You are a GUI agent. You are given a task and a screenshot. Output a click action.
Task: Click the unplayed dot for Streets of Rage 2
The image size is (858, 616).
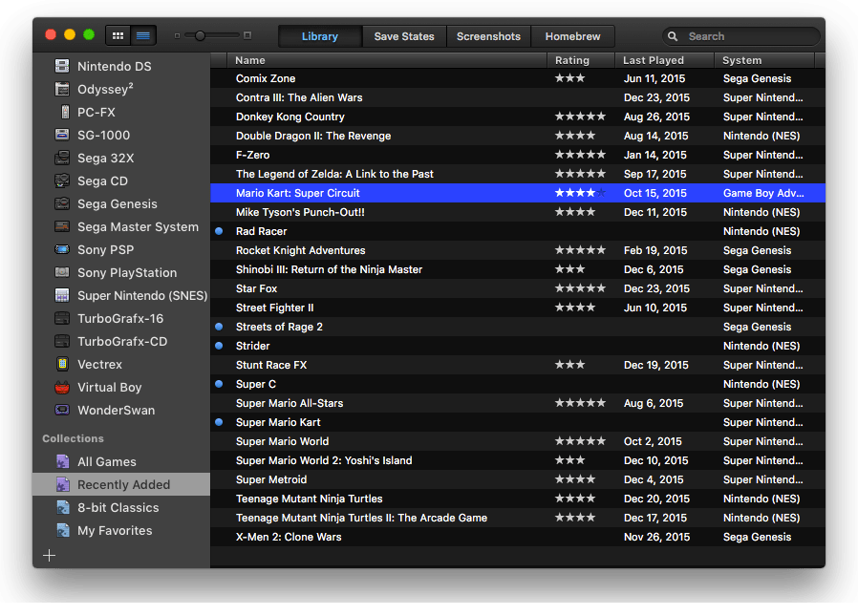(219, 327)
